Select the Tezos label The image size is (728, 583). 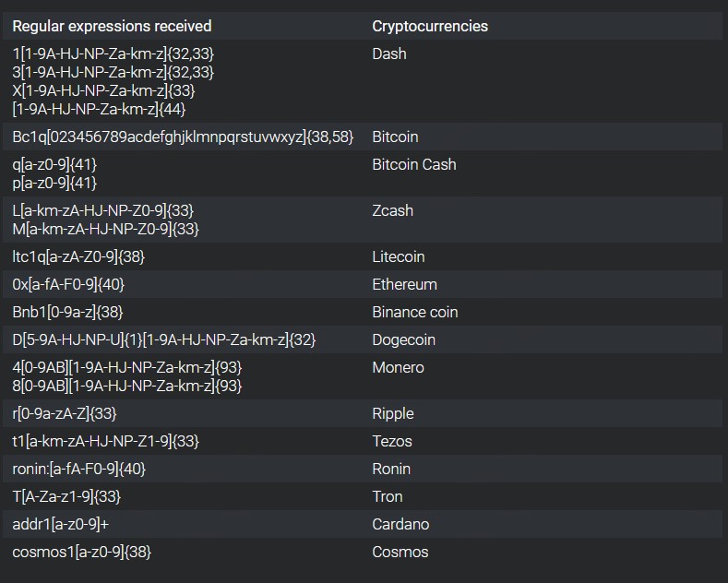click(392, 441)
